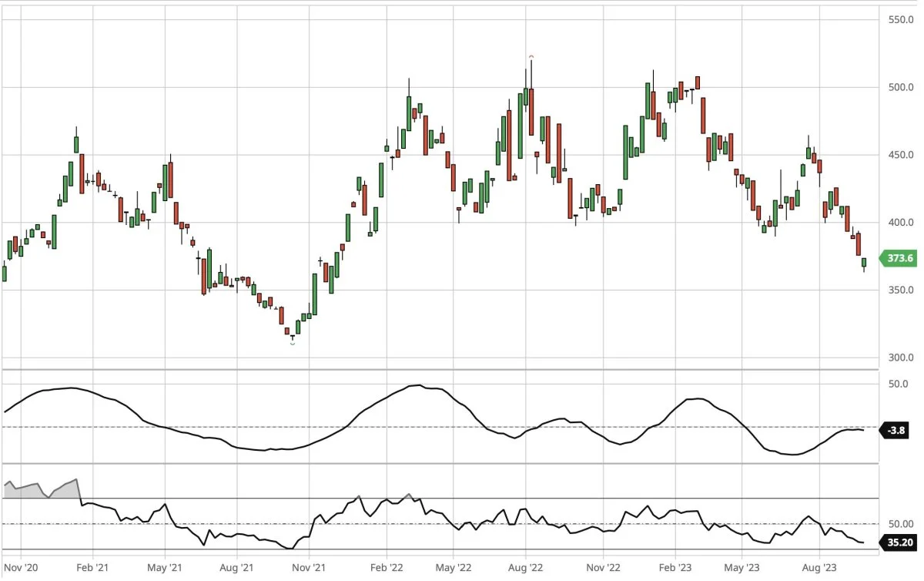
Task: Click the 35.20 RSI value badge
Action: point(899,542)
